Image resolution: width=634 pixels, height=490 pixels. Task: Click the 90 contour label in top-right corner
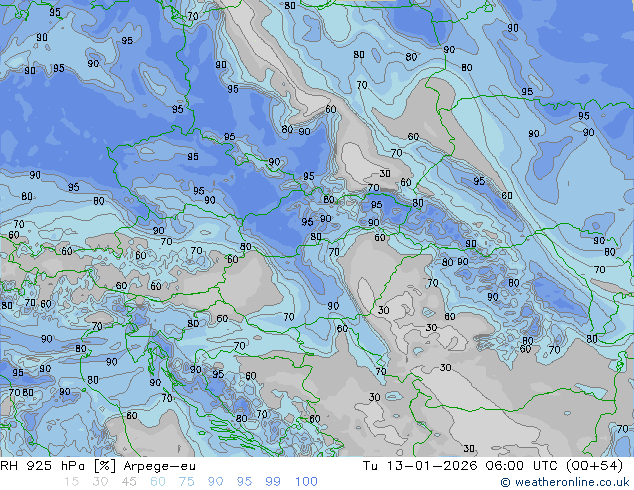point(513,28)
